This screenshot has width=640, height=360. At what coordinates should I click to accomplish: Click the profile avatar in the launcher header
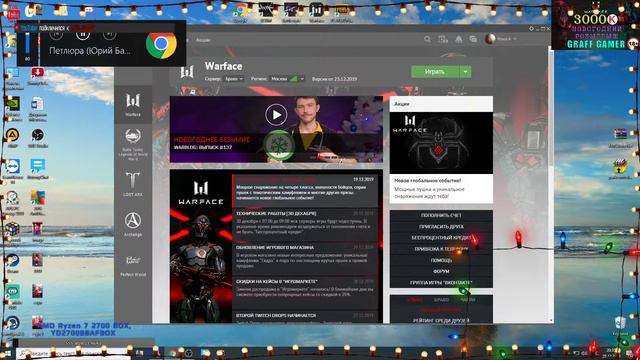490,39
